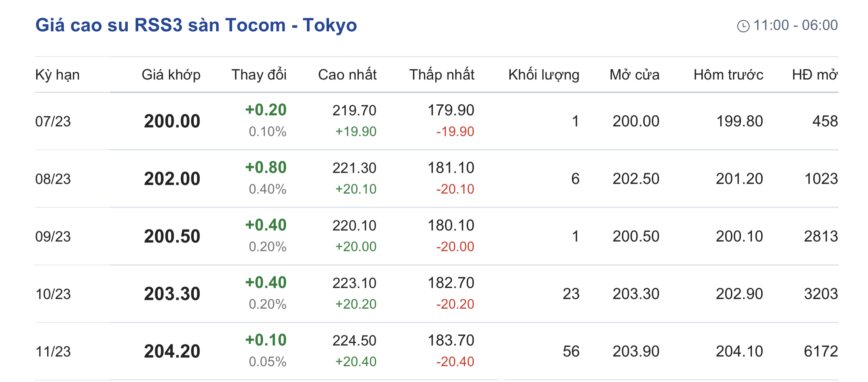The width and height of the screenshot is (868, 382).
Task: Click the Cao nhất column header
Action: (347, 75)
